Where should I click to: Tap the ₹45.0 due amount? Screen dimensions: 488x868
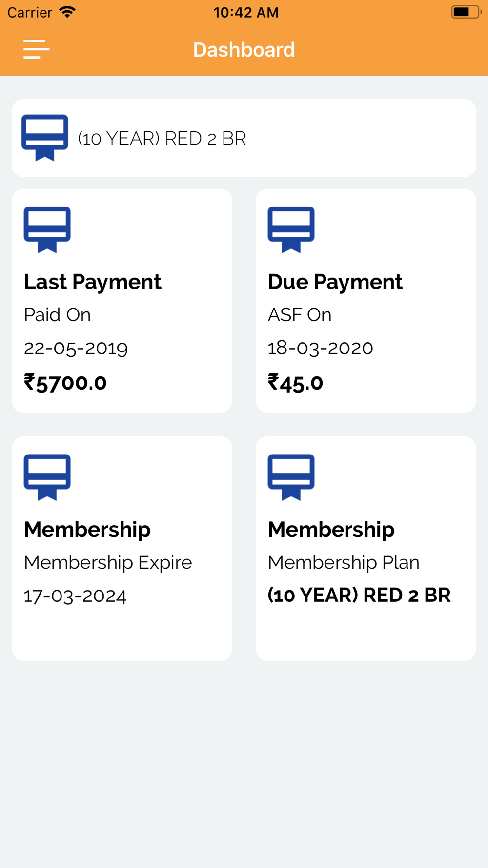coord(296,383)
